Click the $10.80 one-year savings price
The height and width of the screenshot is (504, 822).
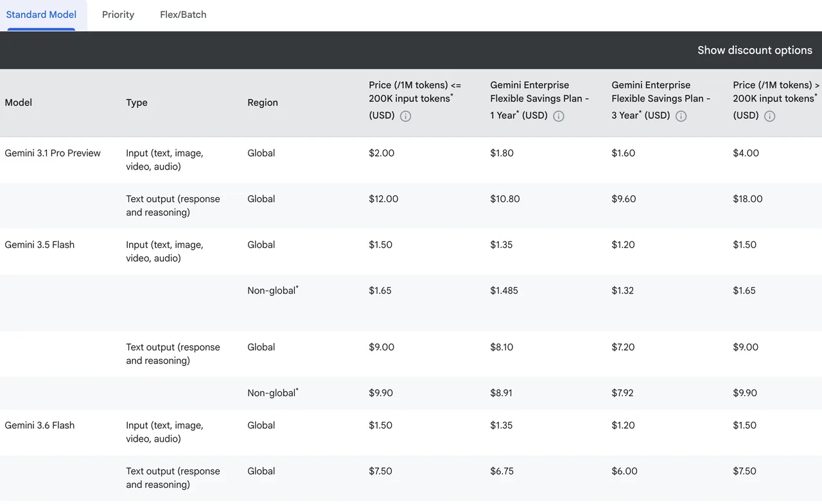505,199
